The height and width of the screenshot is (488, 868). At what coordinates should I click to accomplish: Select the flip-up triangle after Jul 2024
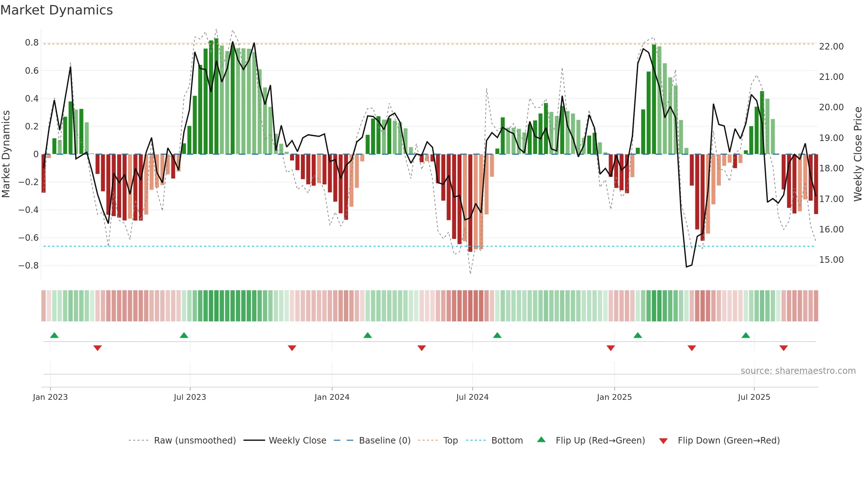[497, 335]
